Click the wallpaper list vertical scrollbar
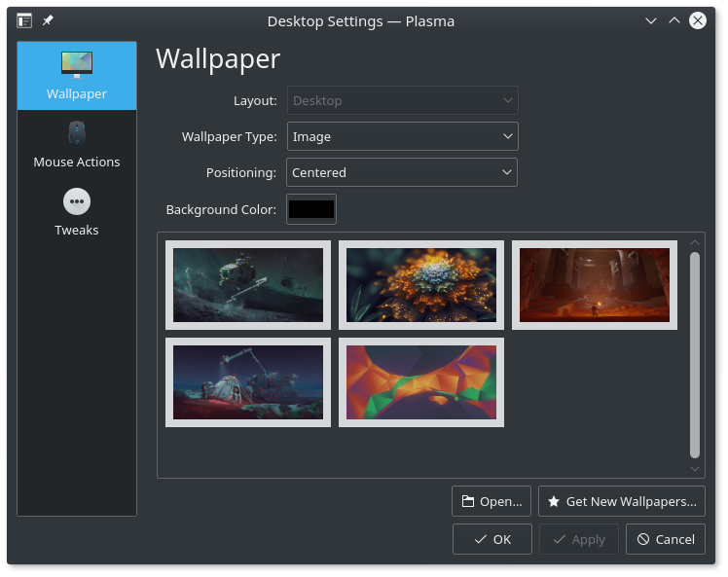 pos(694,354)
